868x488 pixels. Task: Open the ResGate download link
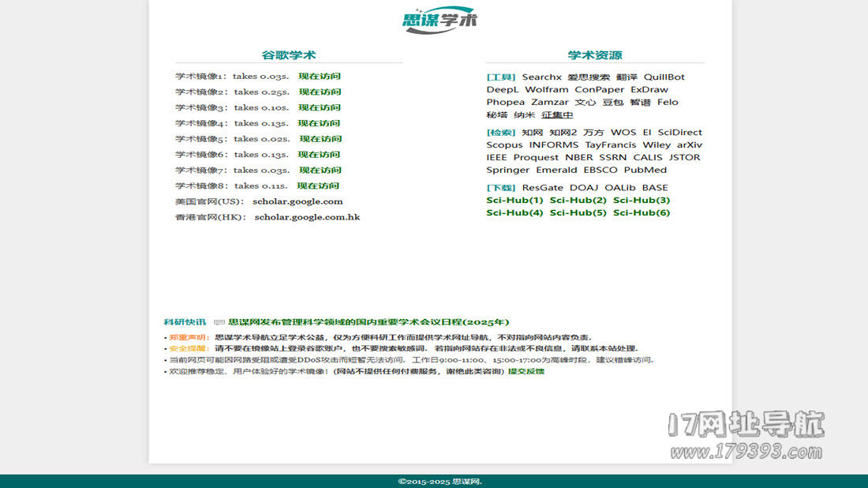[x=542, y=188]
